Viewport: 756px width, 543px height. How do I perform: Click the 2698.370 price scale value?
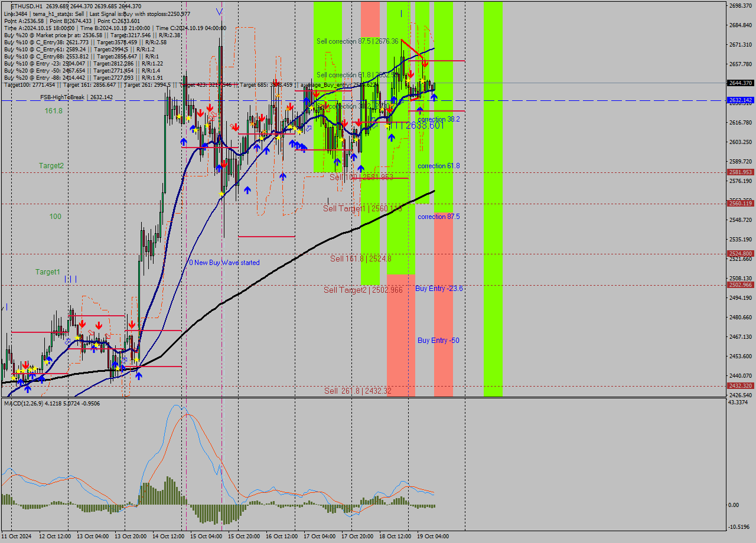click(741, 6)
